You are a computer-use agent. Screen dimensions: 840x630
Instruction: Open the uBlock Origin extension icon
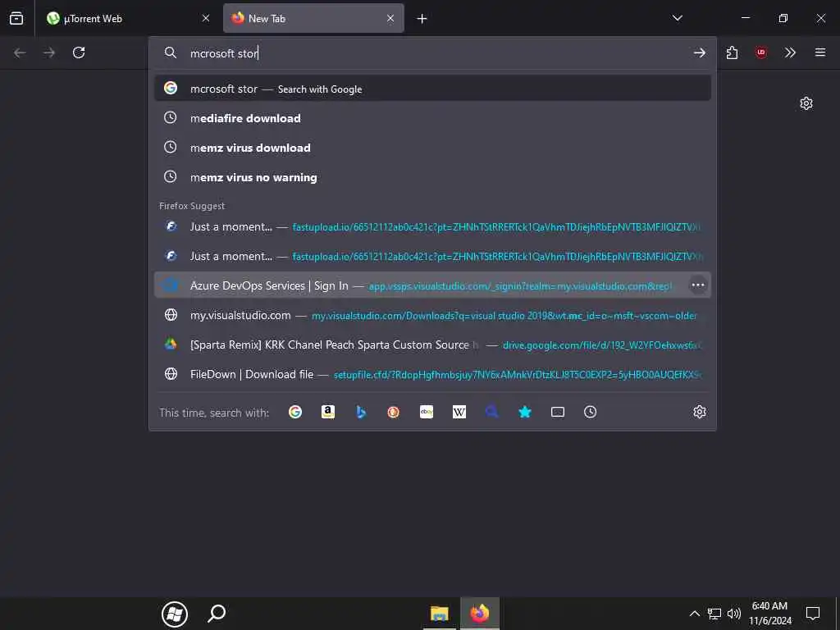pyautogui.click(x=760, y=52)
